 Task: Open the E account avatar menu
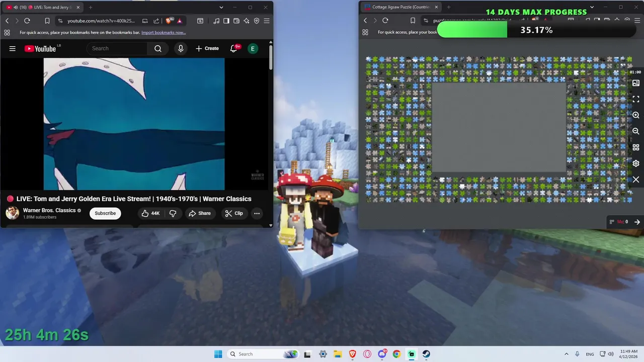click(x=253, y=48)
